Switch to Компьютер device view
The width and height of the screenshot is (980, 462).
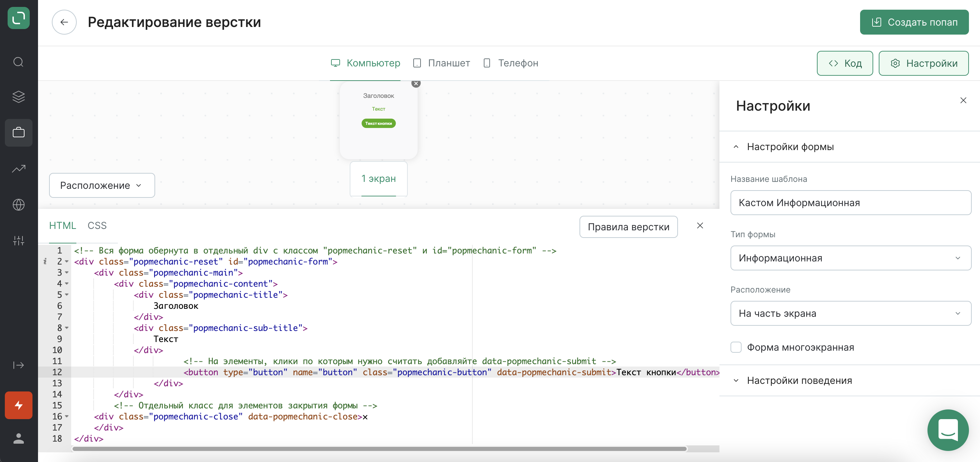(x=365, y=63)
